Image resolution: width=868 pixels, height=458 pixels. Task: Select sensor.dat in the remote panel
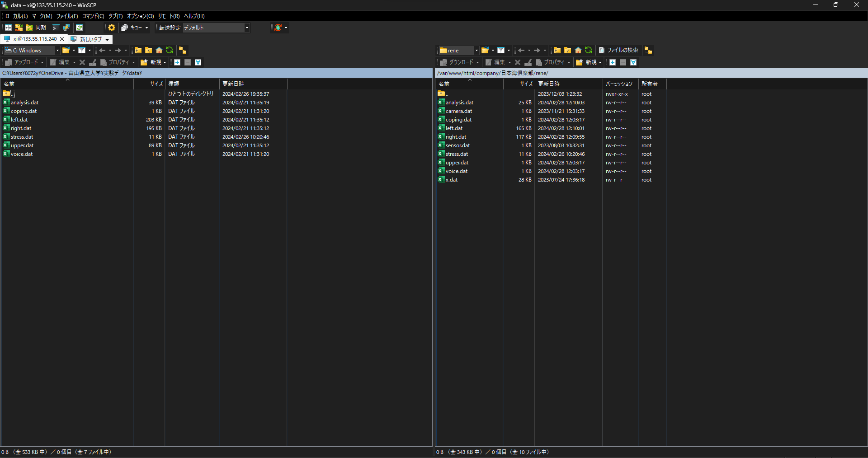pyautogui.click(x=458, y=145)
